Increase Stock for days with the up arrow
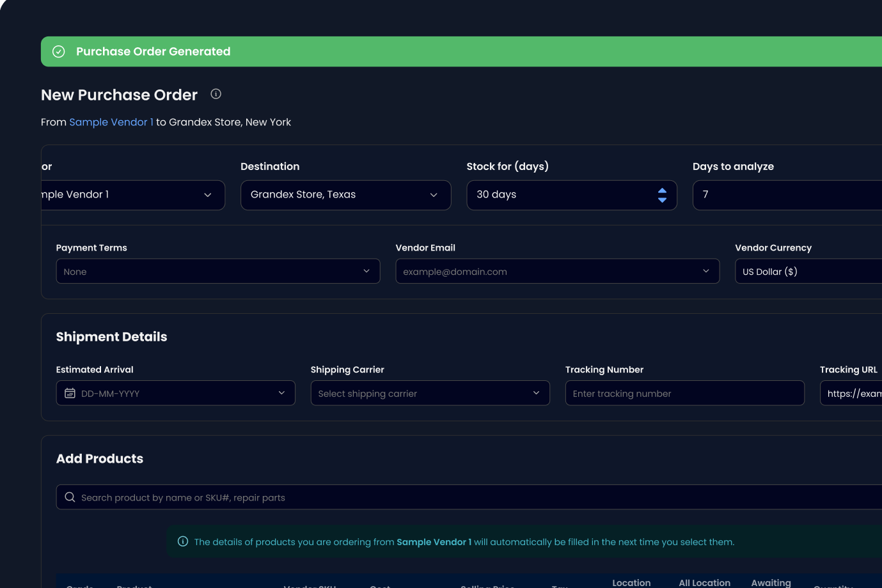Image resolution: width=882 pixels, height=588 pixels. [662, 190]
